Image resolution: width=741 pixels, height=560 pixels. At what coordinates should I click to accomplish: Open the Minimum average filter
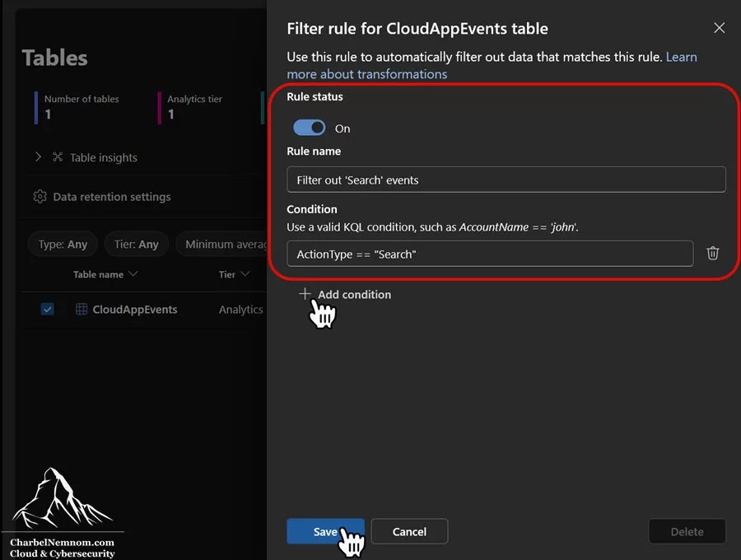click(222, 245)
